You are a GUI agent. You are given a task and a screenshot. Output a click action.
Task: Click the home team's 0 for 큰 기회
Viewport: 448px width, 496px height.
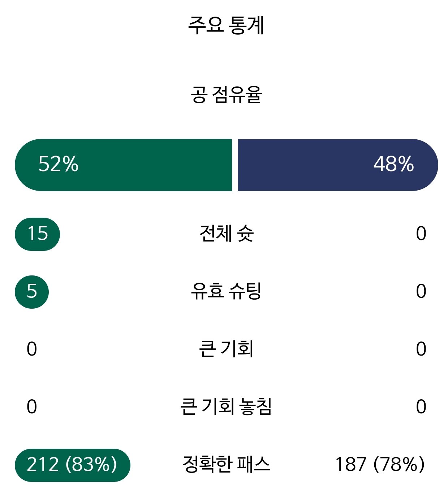coord(32,349)
